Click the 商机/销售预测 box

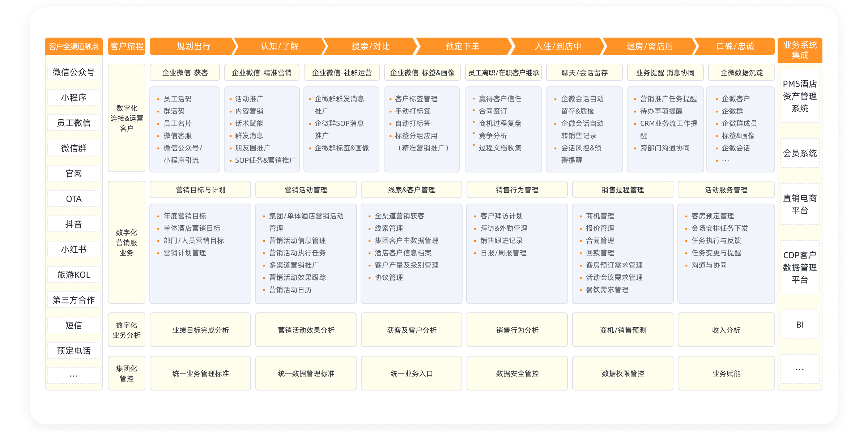click(622, 330)
